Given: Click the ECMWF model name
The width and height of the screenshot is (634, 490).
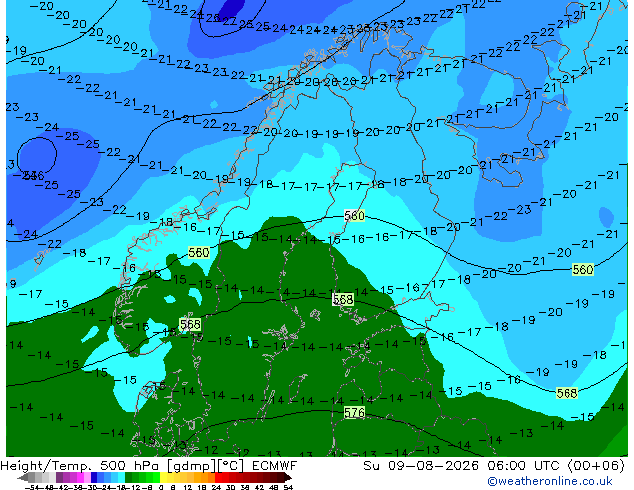Looking at the screenshot, I should click(x=275, y=466).
